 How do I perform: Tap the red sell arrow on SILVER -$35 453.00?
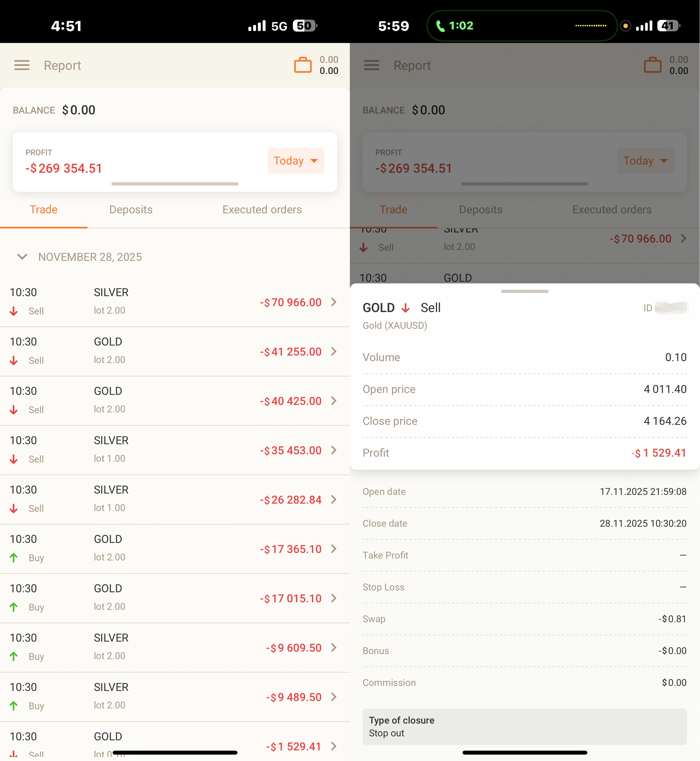pos(14,459)
